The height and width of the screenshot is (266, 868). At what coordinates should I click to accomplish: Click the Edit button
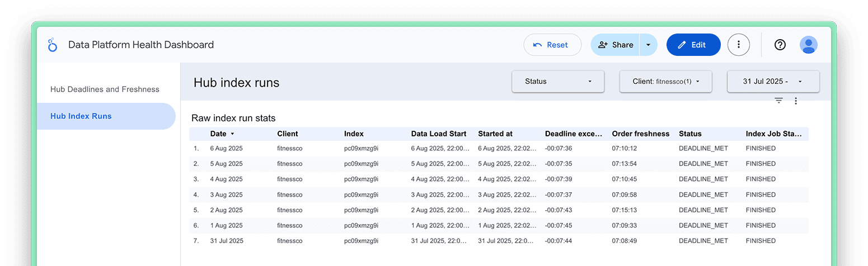[x=693, y=45]
